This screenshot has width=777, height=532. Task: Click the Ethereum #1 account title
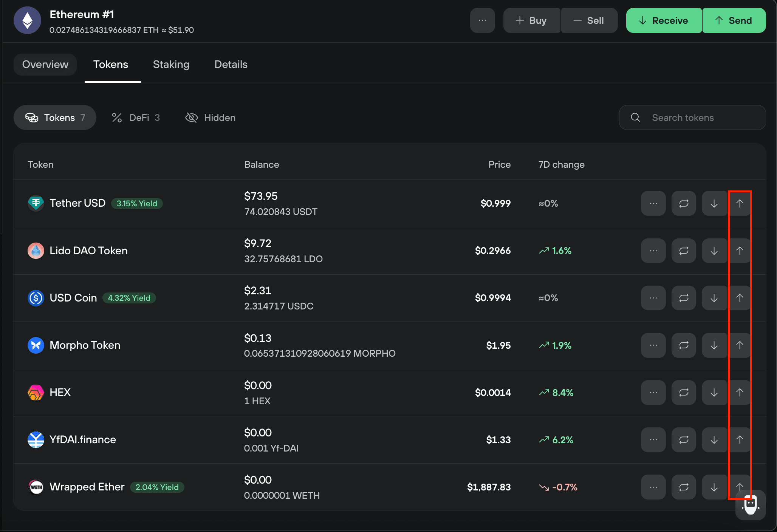click(82, 14)
